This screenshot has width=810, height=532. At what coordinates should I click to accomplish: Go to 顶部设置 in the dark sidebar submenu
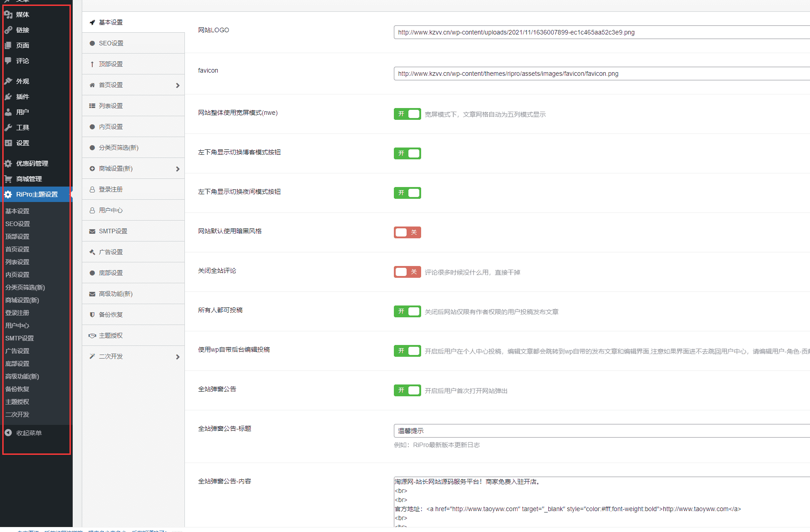[17, 236]
